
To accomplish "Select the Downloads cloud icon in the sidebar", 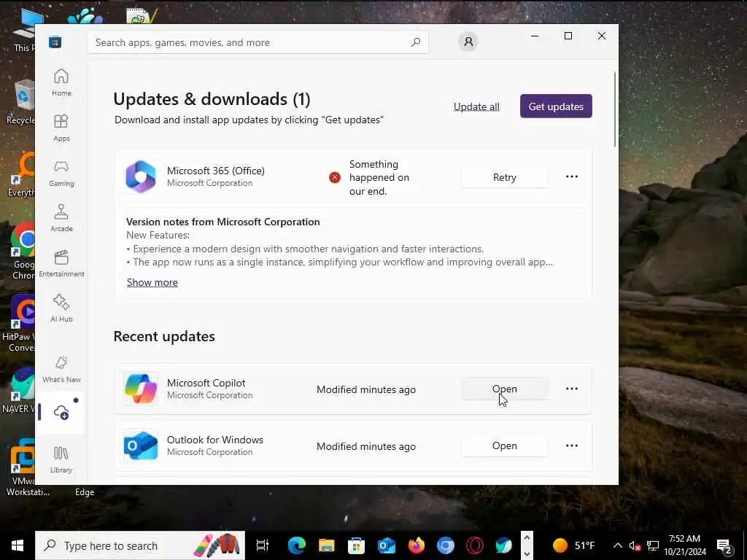I will coord(61,412).
